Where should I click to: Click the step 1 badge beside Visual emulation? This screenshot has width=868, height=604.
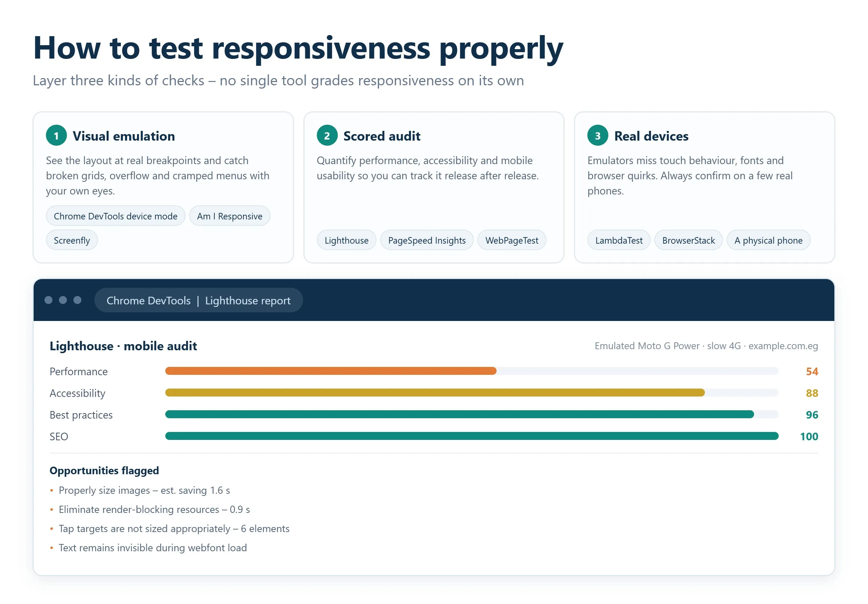[56, 136]
